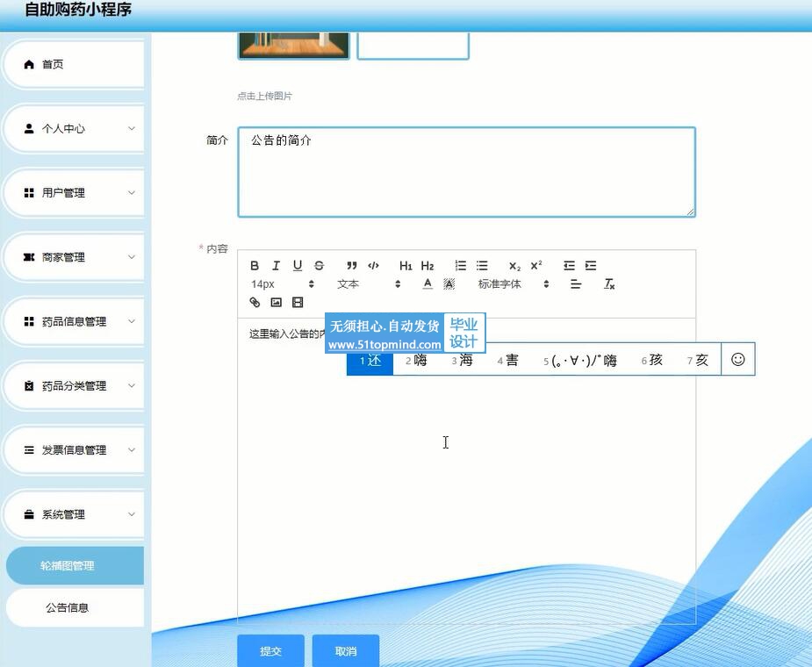The height and width of the screenshot is (667, 812).
Task: Click the 取消 cancel button
Action: pyautogui.click(x=346, y=651)
